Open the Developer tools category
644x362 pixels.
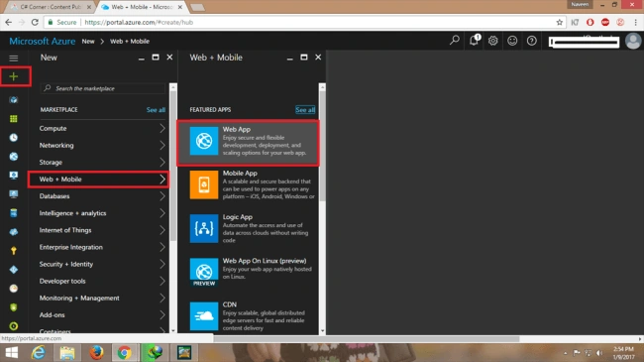[102, 281]
